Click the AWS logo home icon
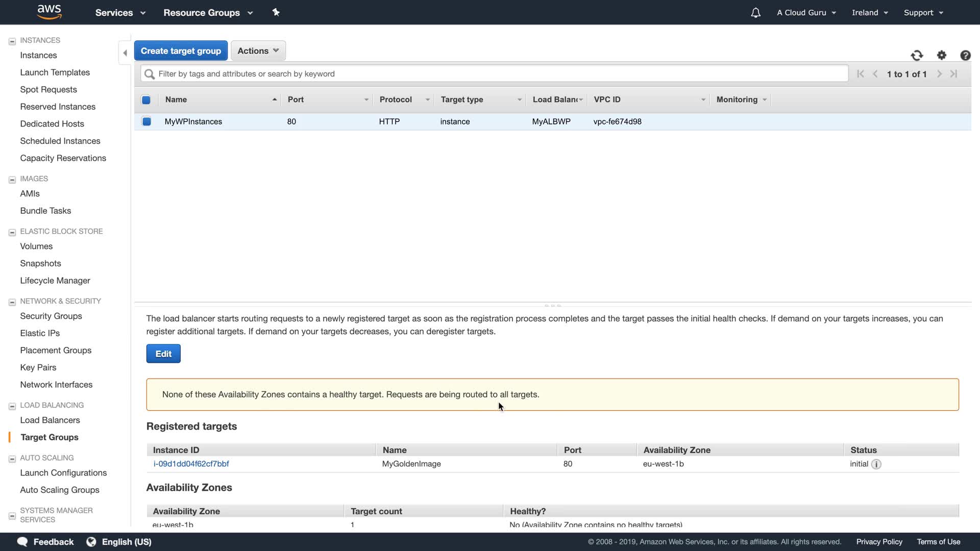 (49, 12)
